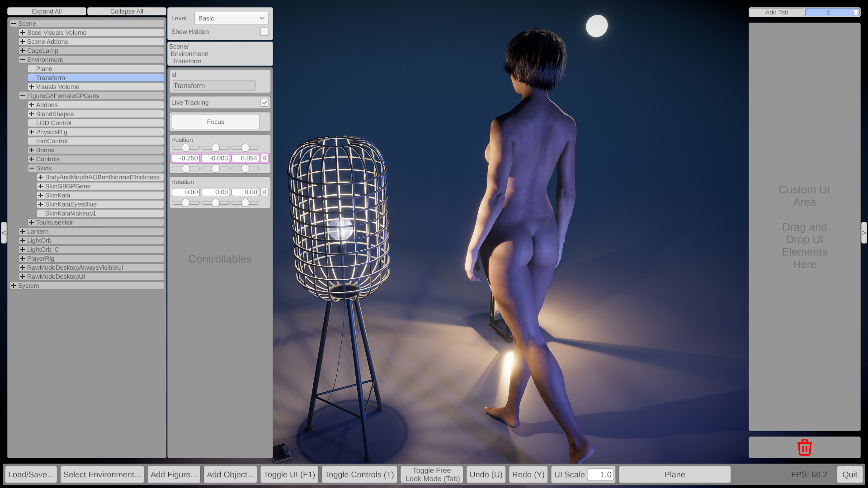Click the Focus button
The width and height of the screenshot is (868, 488).
tap(215, 122)
